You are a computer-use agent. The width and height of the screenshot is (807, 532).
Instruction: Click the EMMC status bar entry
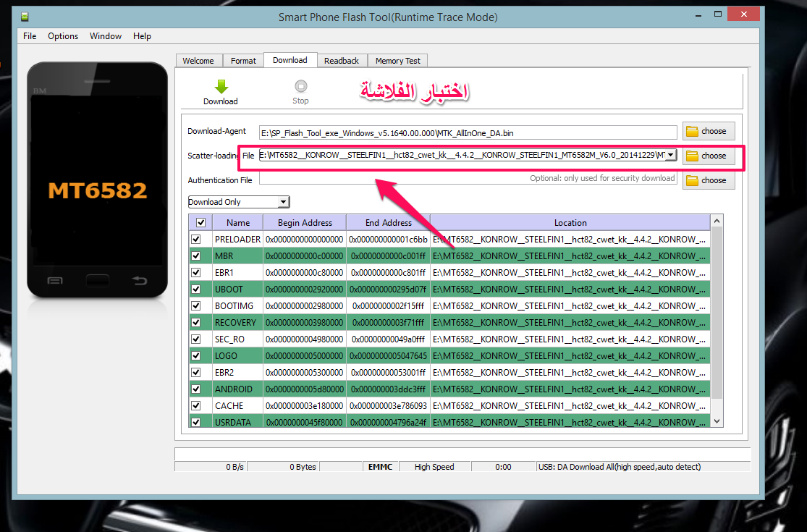pos(381,467)
